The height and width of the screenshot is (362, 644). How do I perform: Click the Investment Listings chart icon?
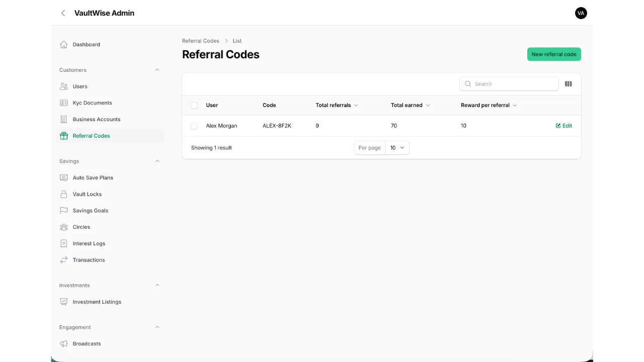click(64, 302)
